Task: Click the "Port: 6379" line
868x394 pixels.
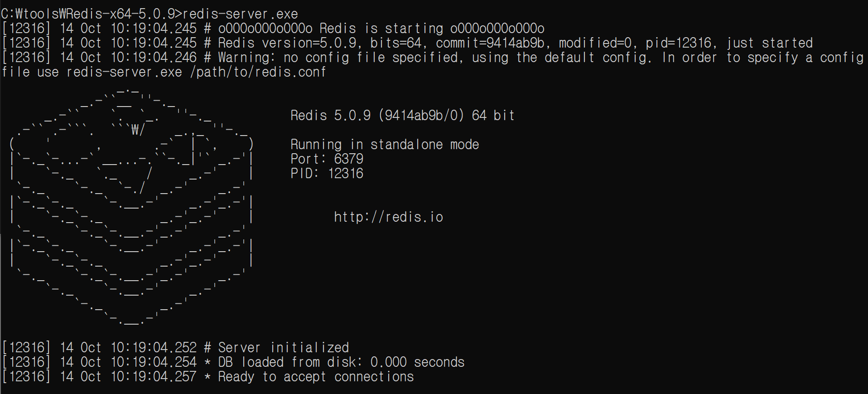Action: pos(327,159)
